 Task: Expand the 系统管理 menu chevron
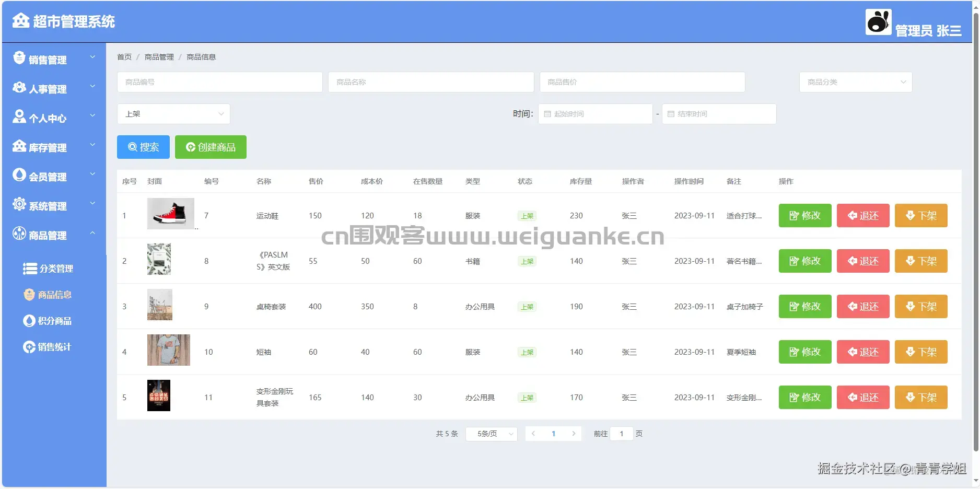click(92, 203)
